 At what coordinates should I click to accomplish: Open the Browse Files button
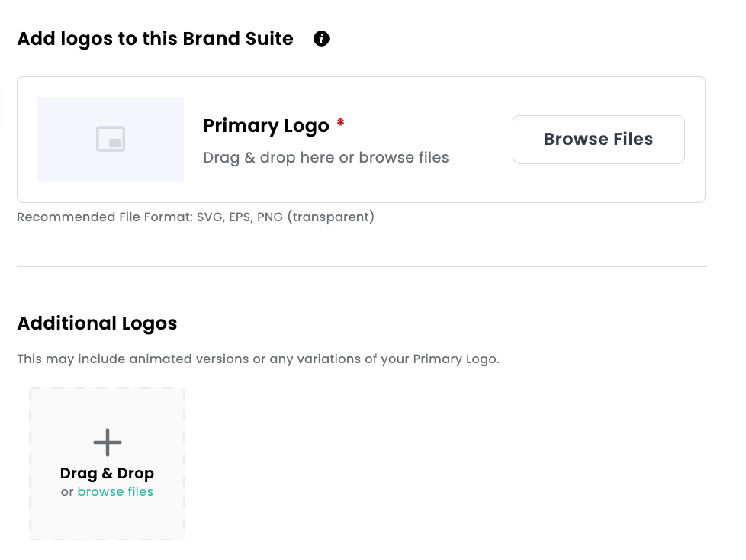(599, 140)
